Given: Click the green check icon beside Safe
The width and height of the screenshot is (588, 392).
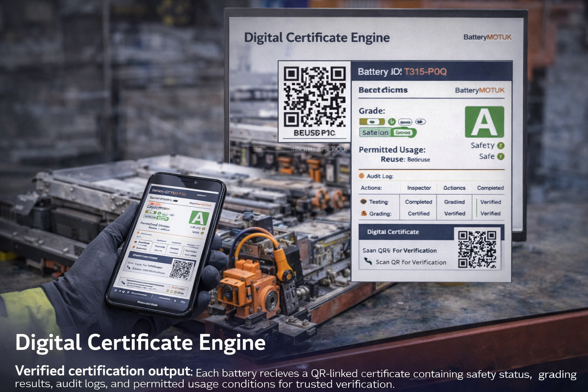Looking at the screenshot, I should [501, 156].
